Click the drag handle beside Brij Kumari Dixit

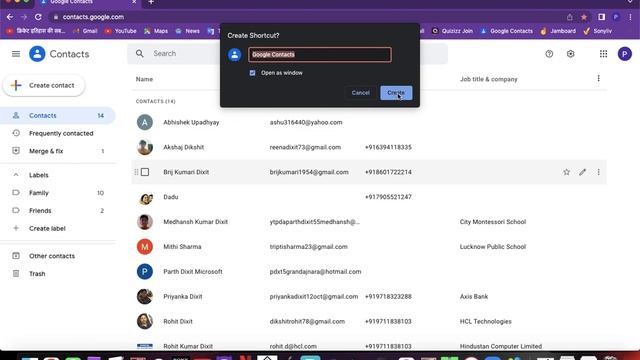(x=136, y=172)
